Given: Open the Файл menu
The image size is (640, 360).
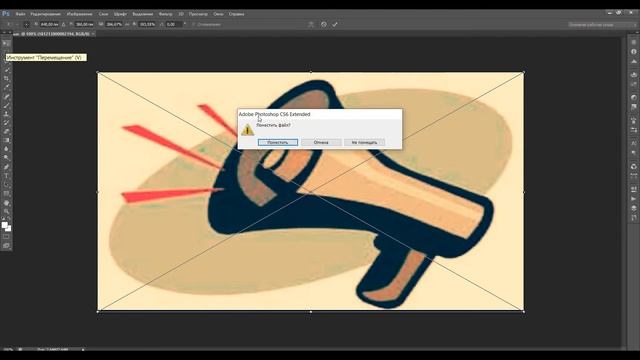Looking at the screenshot, I should 20,14.
